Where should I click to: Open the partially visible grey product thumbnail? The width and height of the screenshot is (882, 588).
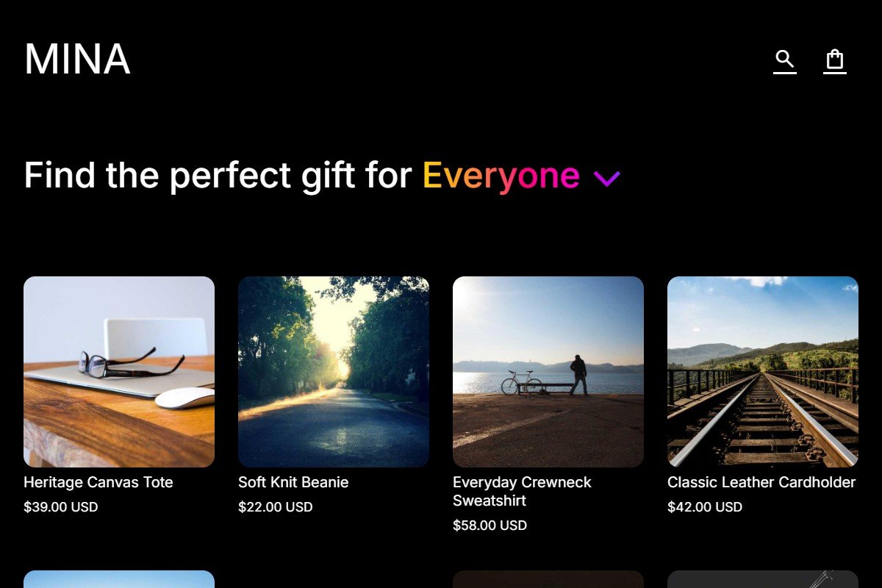pos(763,579)
